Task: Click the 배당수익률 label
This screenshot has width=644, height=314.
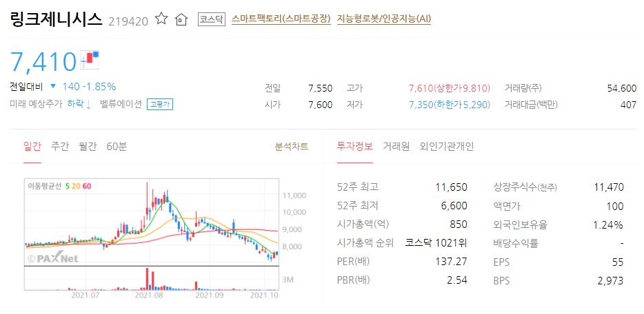Action: [515, 243]
